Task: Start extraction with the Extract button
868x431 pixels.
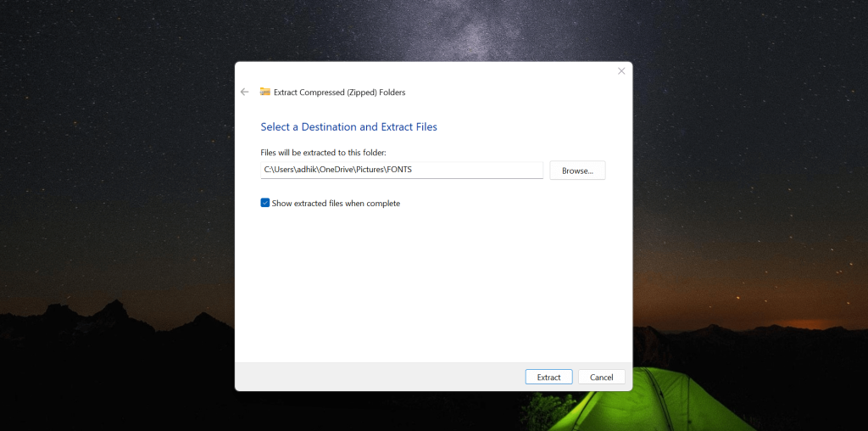Action: pos(548,378)
